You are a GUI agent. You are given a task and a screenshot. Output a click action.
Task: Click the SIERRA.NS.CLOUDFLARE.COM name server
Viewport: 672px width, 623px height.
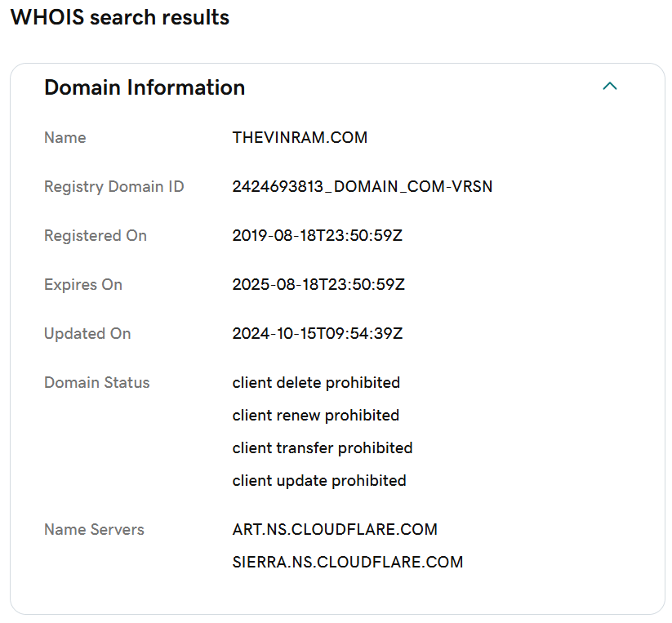(x=348, y=562)
